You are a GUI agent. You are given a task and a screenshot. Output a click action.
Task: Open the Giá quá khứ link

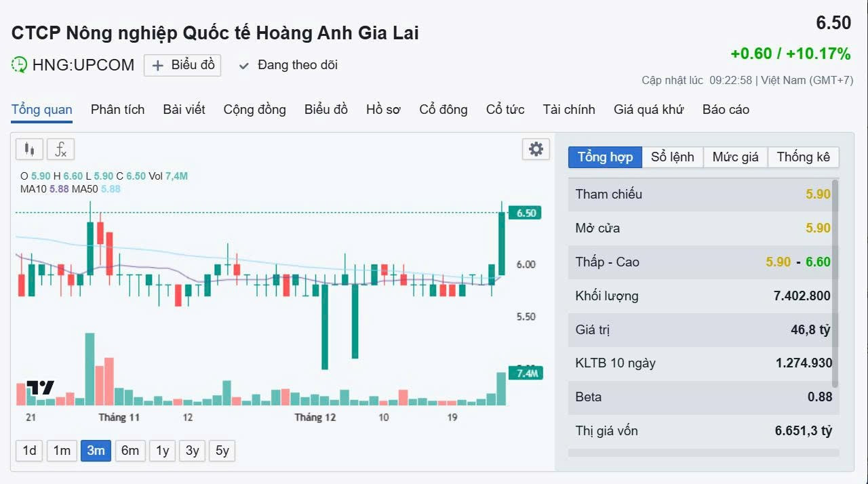[649, 110]
